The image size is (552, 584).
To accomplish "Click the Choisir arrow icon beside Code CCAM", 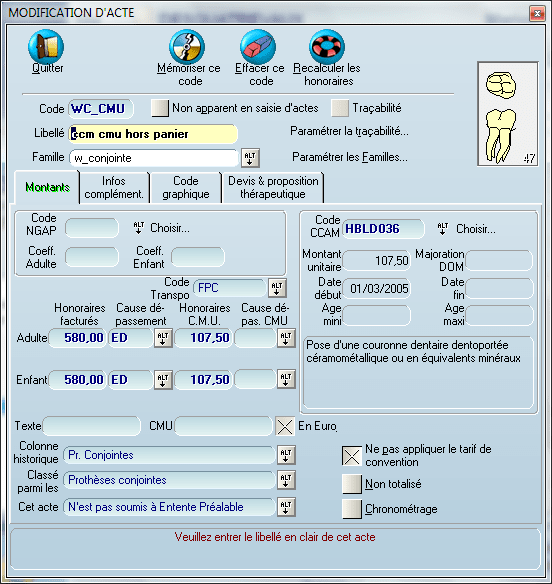I will tap(442, 228).
